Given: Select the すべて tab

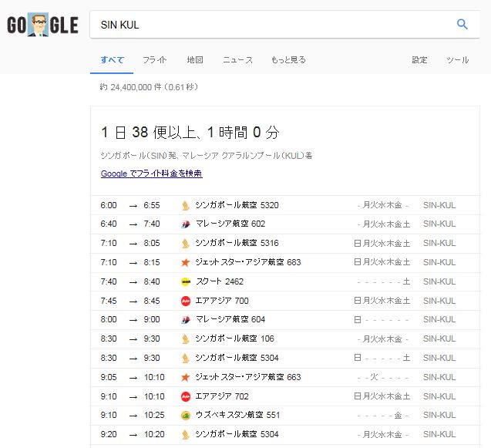Looking at the screenshot, I should click(112, 59).
